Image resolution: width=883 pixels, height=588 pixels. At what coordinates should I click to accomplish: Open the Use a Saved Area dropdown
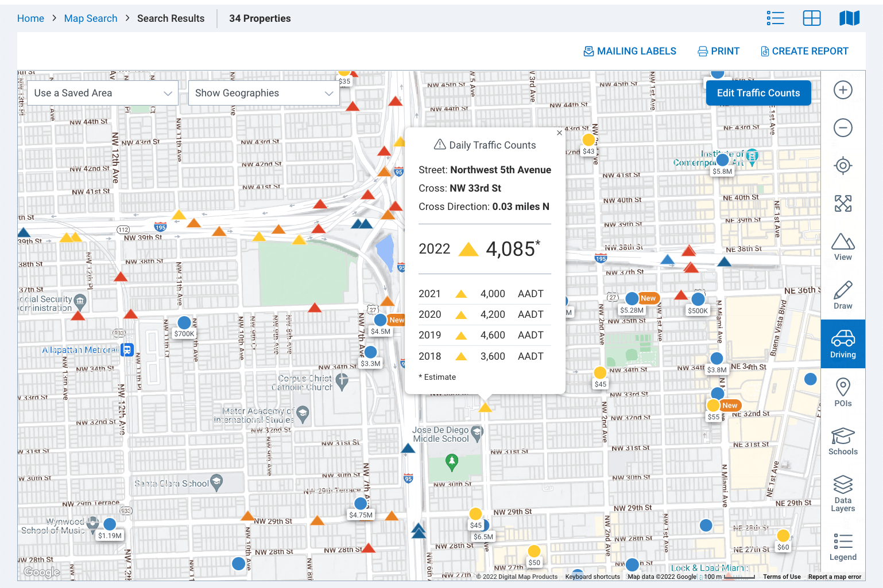point(102,92)
